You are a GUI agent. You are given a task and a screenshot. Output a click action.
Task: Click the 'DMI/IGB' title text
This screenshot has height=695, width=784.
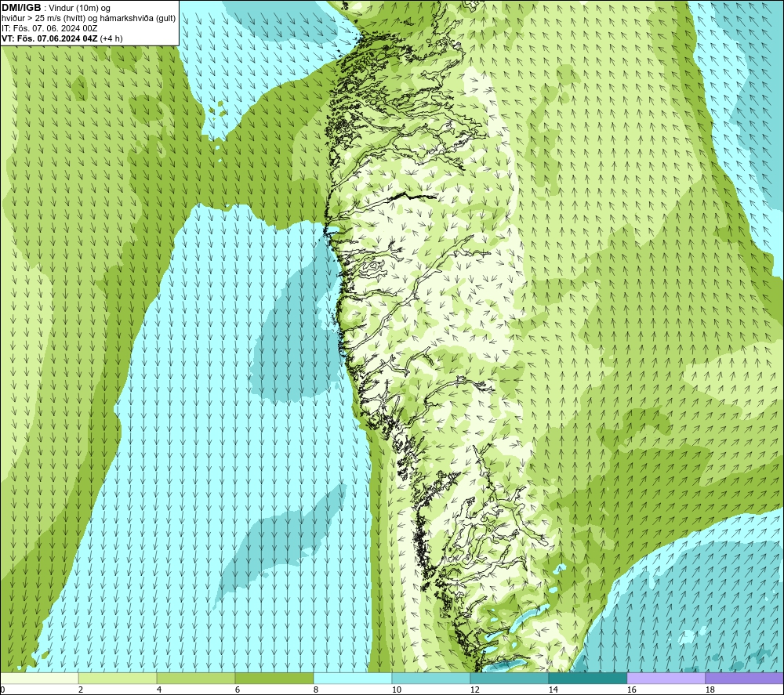pos(21,8)
